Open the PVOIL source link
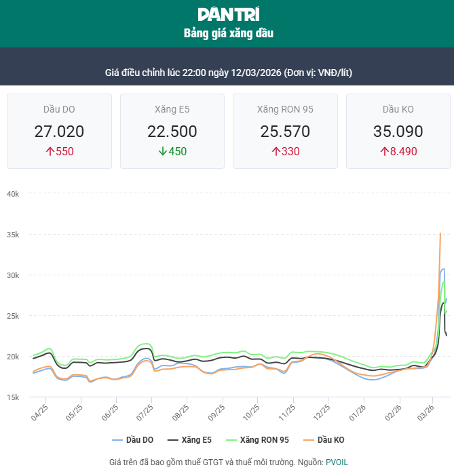454x476 pixels. [x=337, y=462]
